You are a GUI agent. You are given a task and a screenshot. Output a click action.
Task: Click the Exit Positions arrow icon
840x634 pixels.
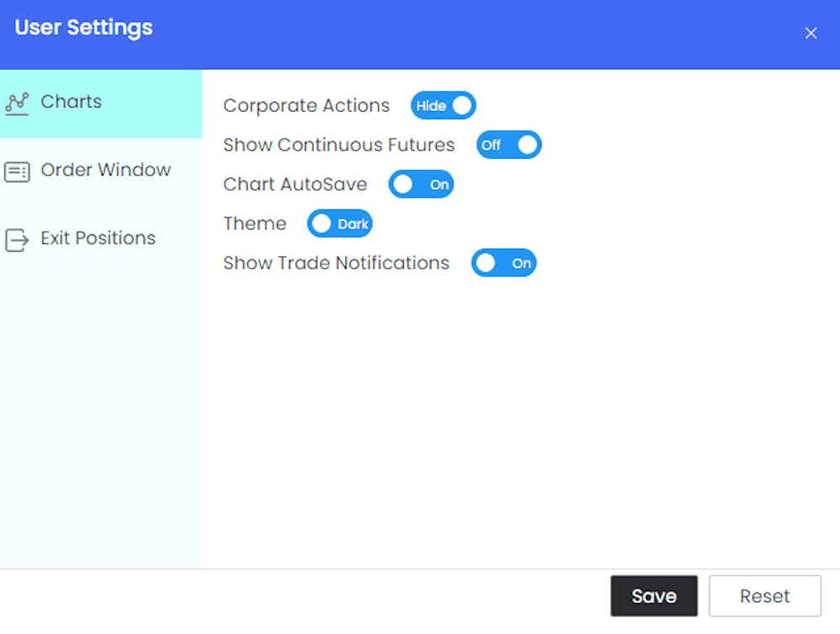(17, 240)
